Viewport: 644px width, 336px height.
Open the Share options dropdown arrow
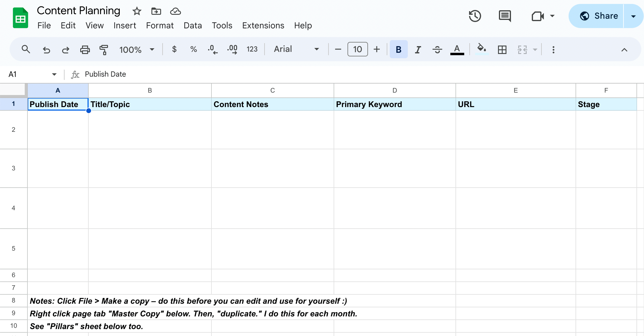tap(633, 16)
